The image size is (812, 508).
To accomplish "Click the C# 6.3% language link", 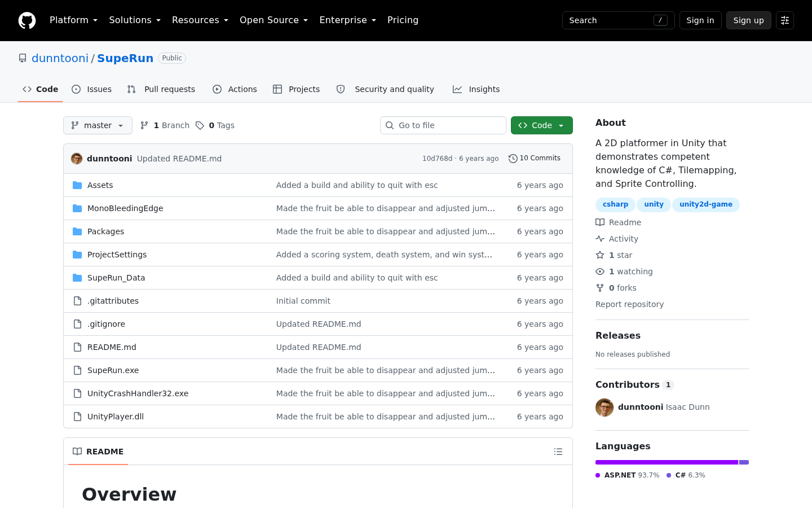I will [x=686, y=475].
